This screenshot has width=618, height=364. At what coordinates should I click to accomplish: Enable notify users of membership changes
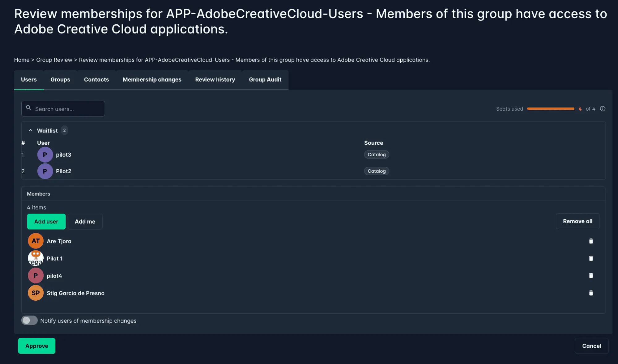point(29,320)
